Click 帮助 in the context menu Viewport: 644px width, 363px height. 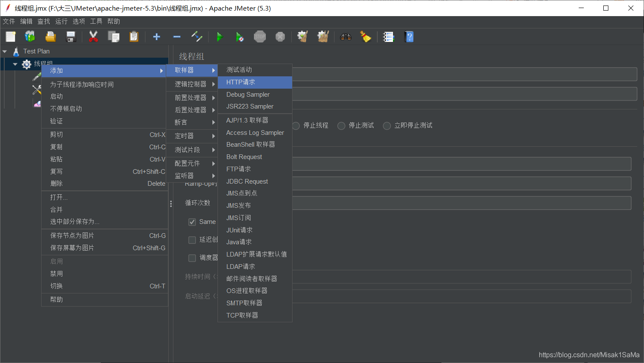point(56,299)
